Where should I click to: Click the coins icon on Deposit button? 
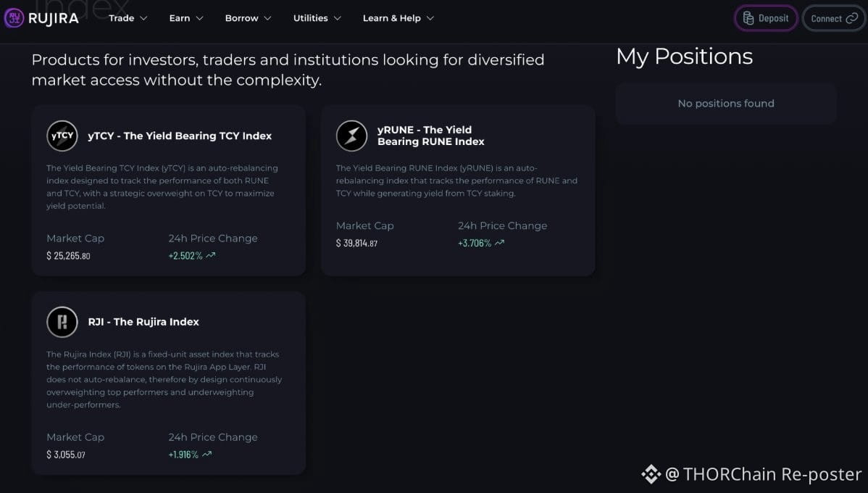[x=748, y=18]
